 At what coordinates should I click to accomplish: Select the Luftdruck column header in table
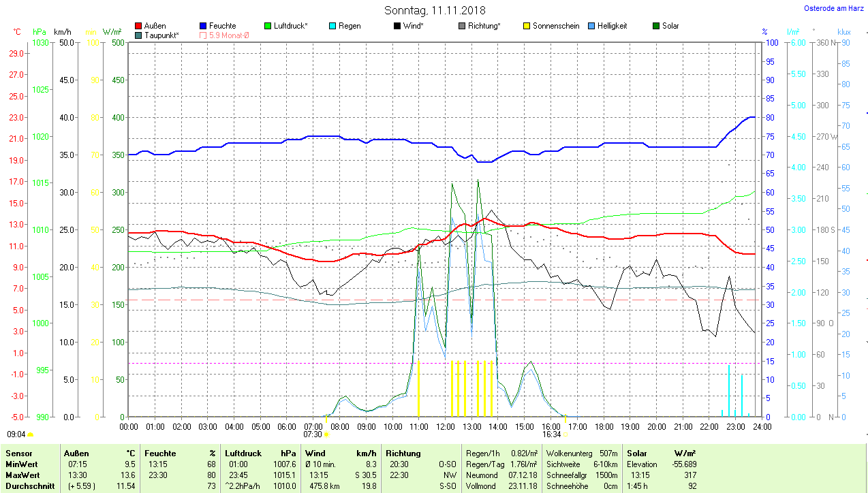pyautogui.click(x=243, y=453)
